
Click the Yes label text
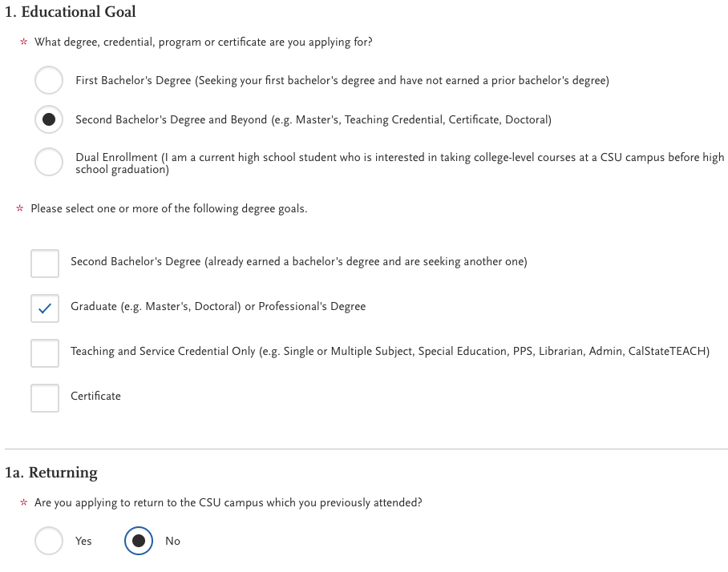(83, 542)
